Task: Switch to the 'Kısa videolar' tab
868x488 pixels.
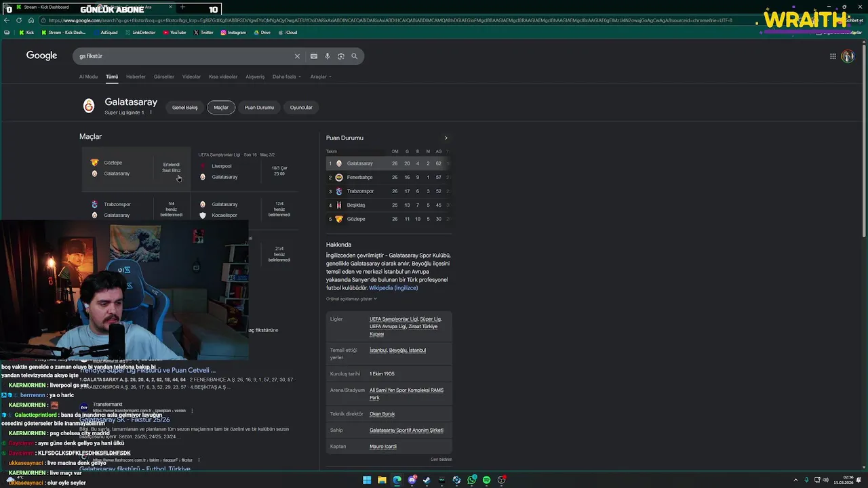Action: pos(223,77)
